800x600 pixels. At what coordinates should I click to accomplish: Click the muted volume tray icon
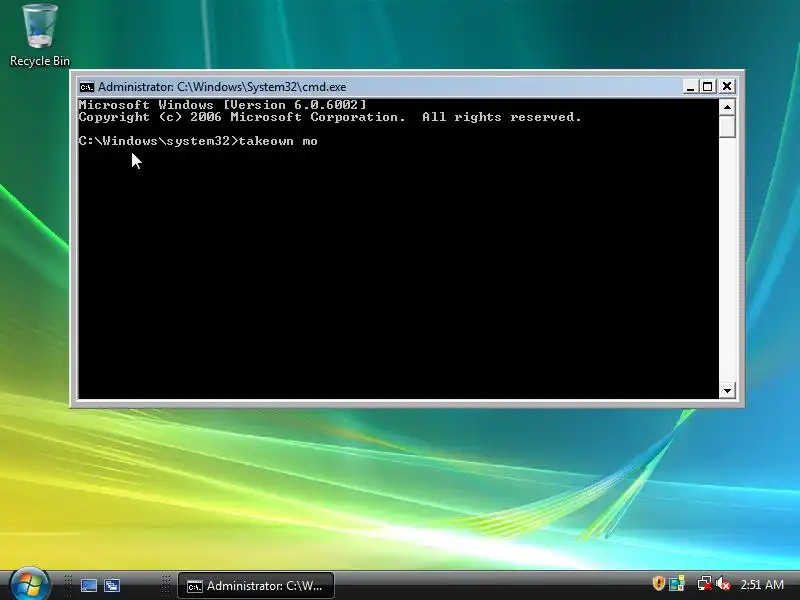point(723,584)
